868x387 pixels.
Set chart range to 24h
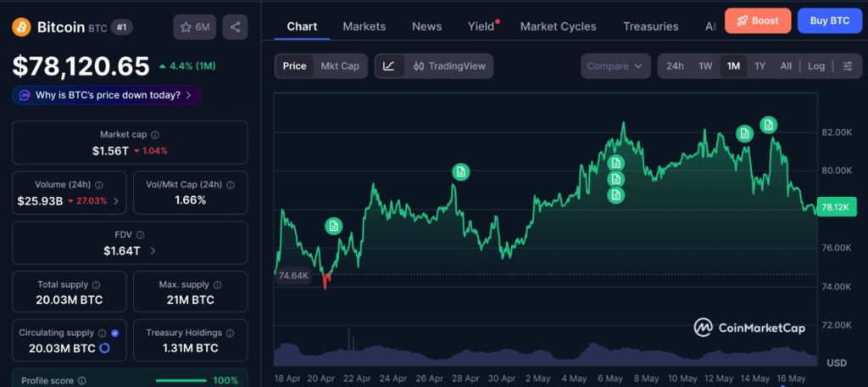[675, 66]
